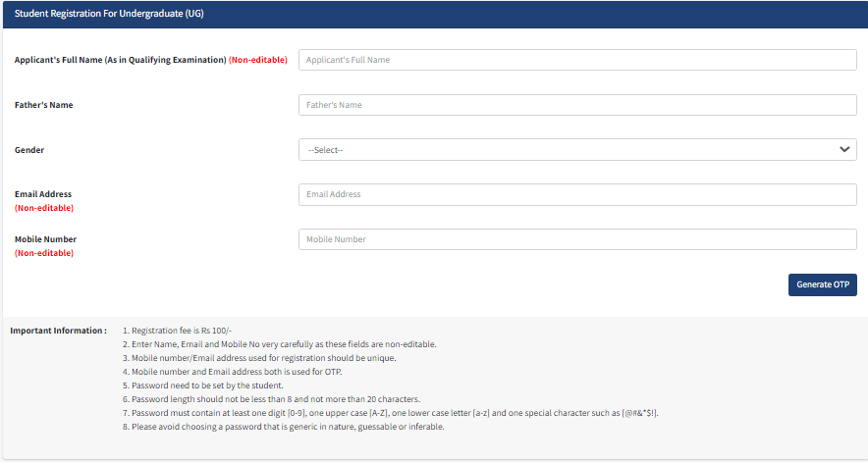Screen dimensions: 868x462
Task: Click the chevron arrow in Gender dropdown
Action: (843, 150)
